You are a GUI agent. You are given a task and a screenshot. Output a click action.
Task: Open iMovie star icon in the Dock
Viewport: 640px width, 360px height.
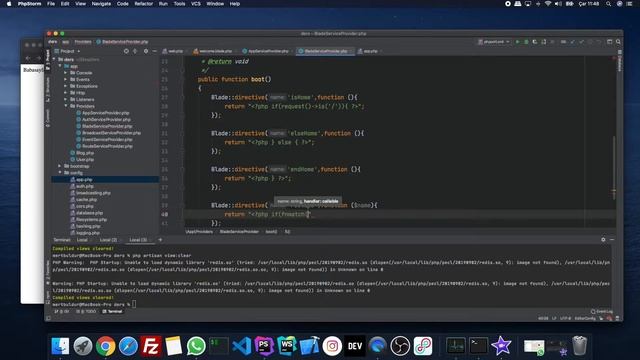pyautogui.click(x=501, y=346)
